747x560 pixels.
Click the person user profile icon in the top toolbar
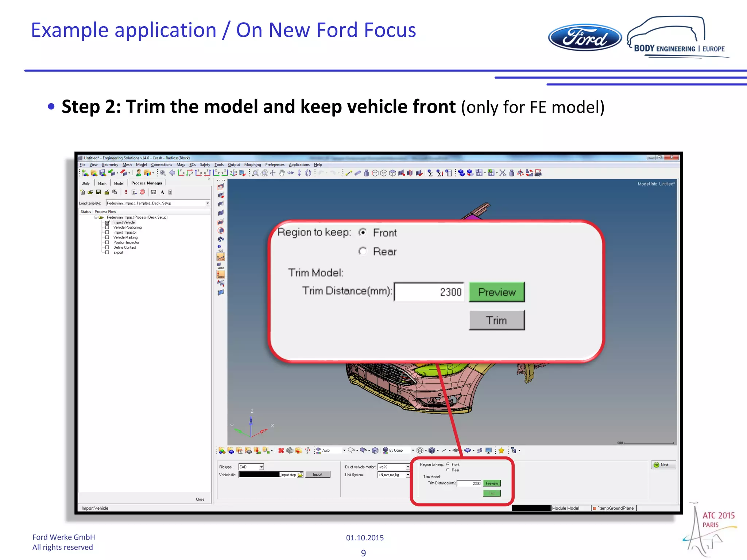139,173
